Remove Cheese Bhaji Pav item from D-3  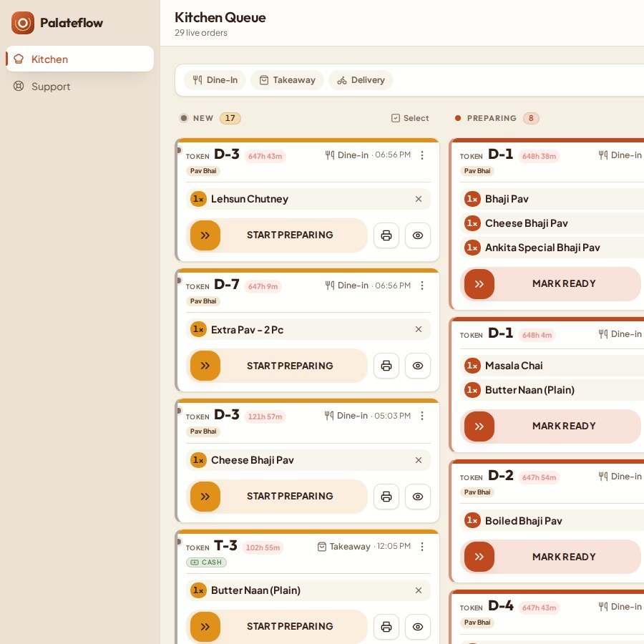coord(419,460)
